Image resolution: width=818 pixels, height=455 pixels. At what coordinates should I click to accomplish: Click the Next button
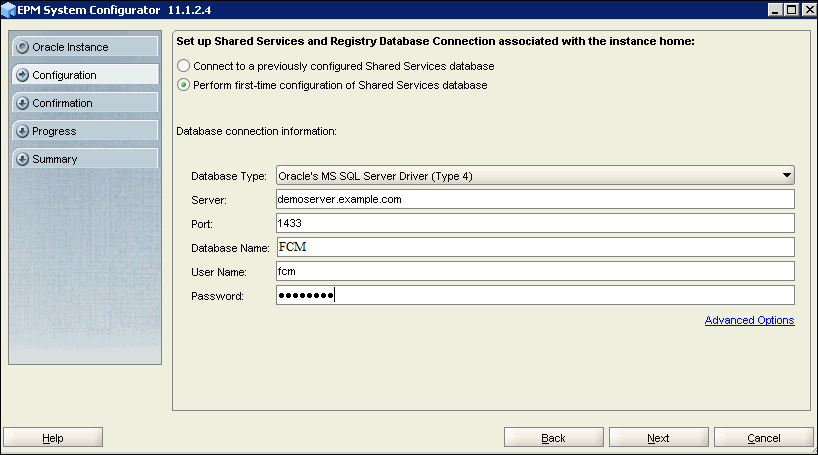pyautogui.click(x=658, y=438)
